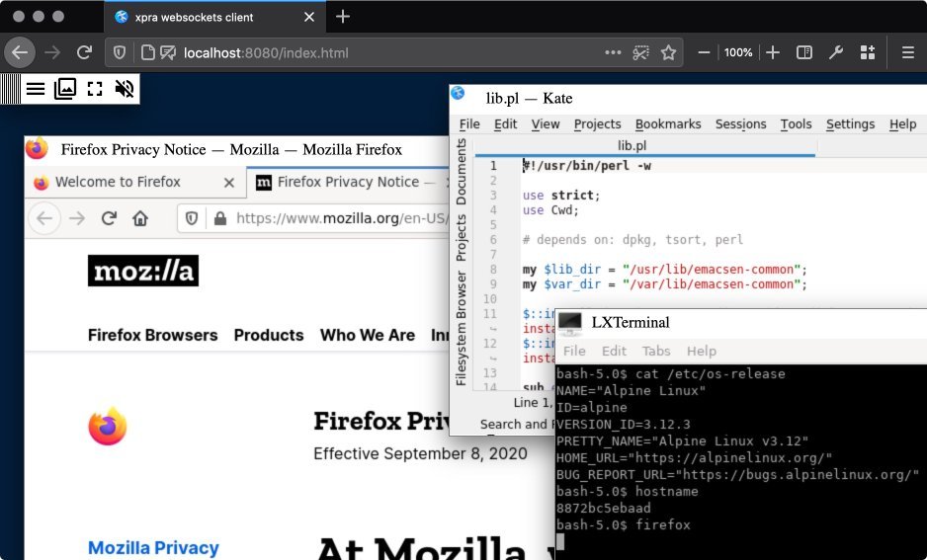Open the Firefox Browsers navigation menu
This screenshot has width=927, height=560.
pos(152,335)
